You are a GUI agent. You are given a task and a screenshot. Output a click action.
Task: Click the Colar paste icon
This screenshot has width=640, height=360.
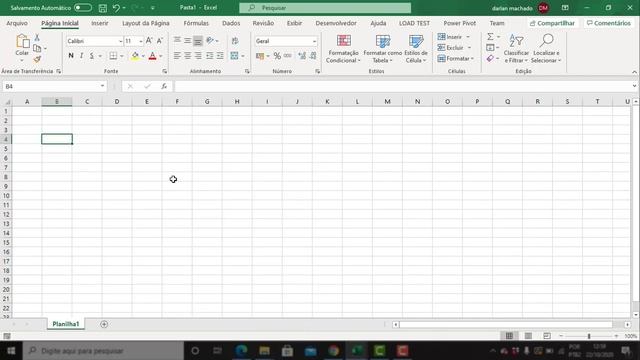[22, 42]
